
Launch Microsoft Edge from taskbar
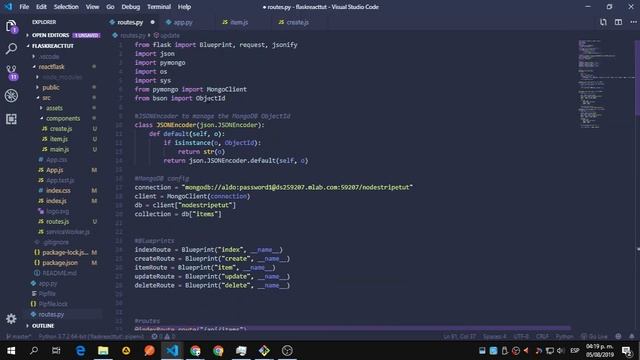[80, 351]
